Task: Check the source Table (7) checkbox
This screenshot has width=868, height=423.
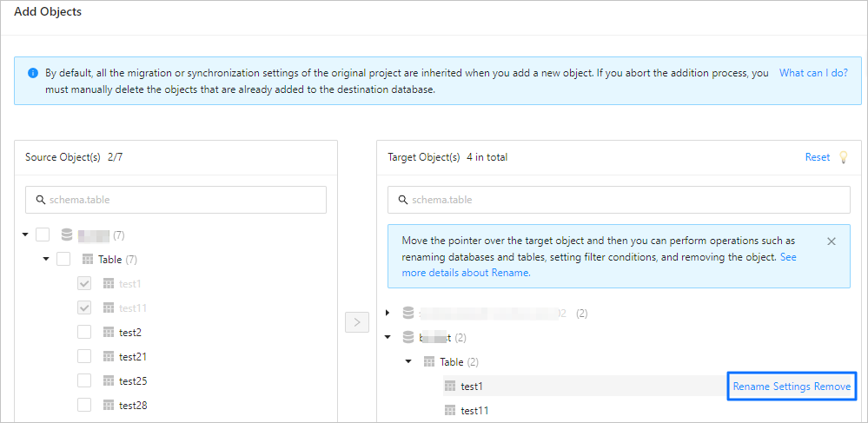Action: (63, 259)
